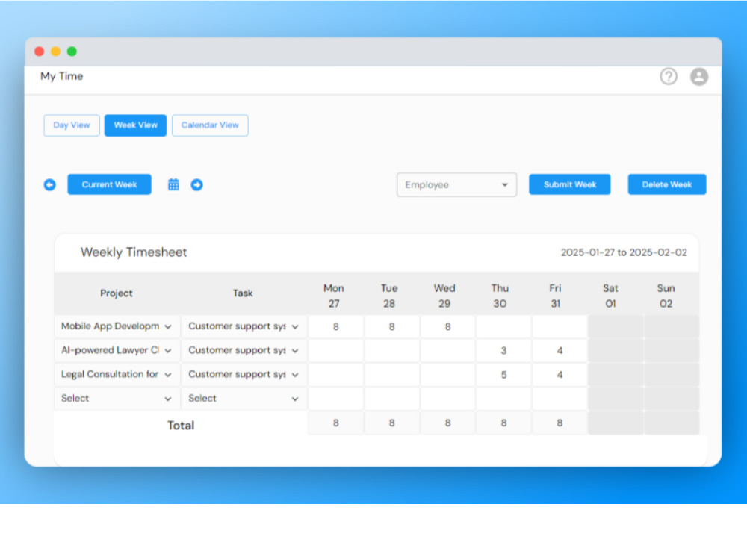
Task: Edit Thursday hours 3 for AI-powered Lawyer
Action: pos(503,350)
